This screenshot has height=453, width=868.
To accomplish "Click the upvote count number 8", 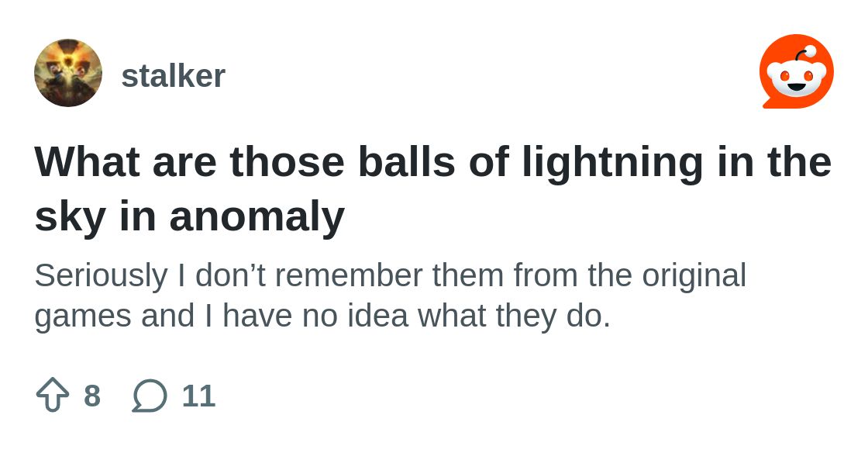I will click(92, 396).
